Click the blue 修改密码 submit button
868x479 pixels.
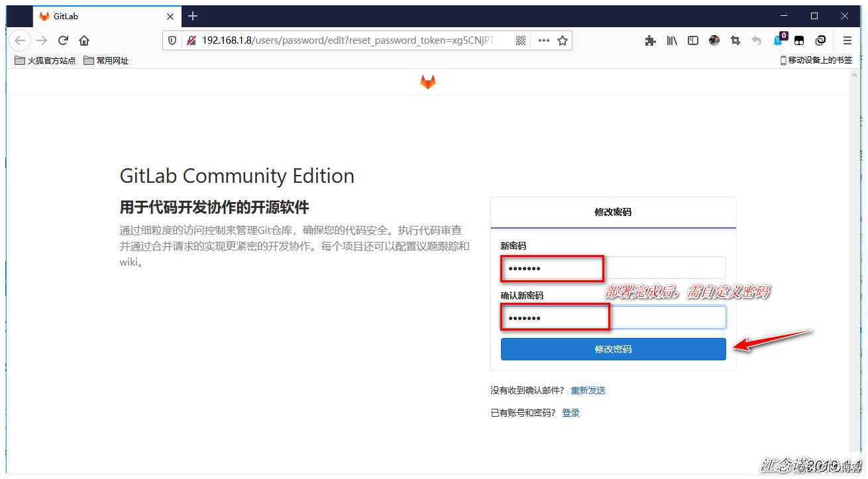(x=614, y=349)
